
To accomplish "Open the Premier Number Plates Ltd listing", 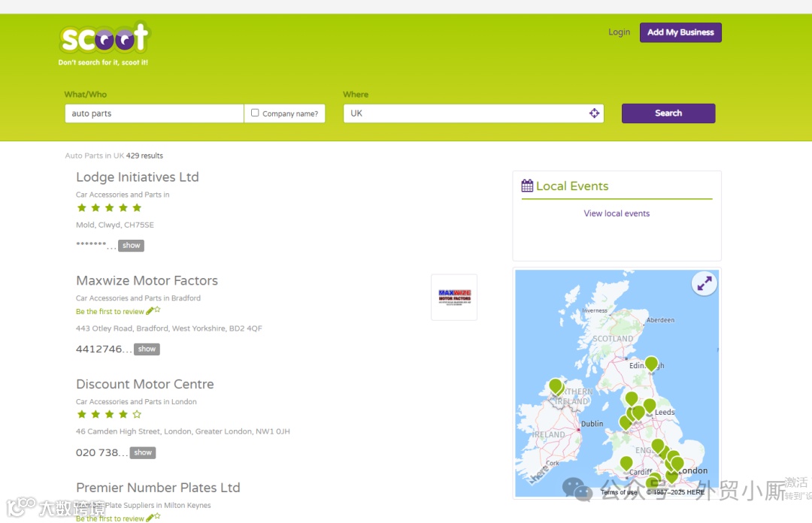I will click(158, 488).
